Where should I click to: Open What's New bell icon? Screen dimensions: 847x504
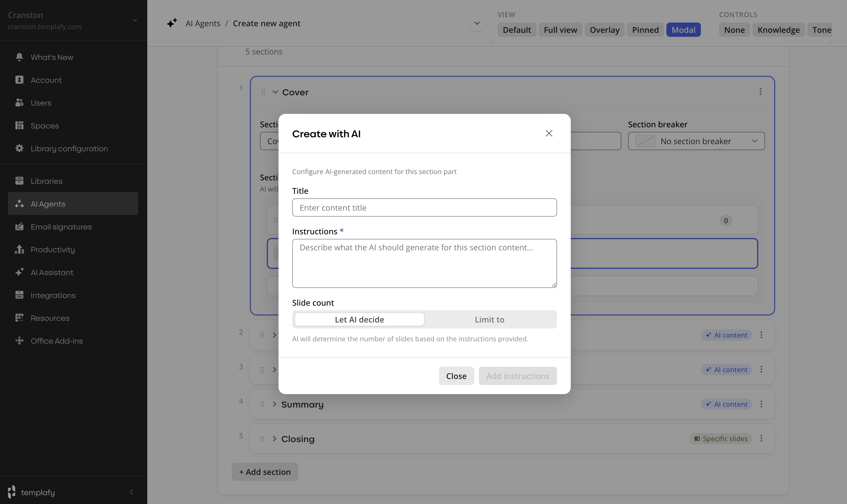pos(19,57)
